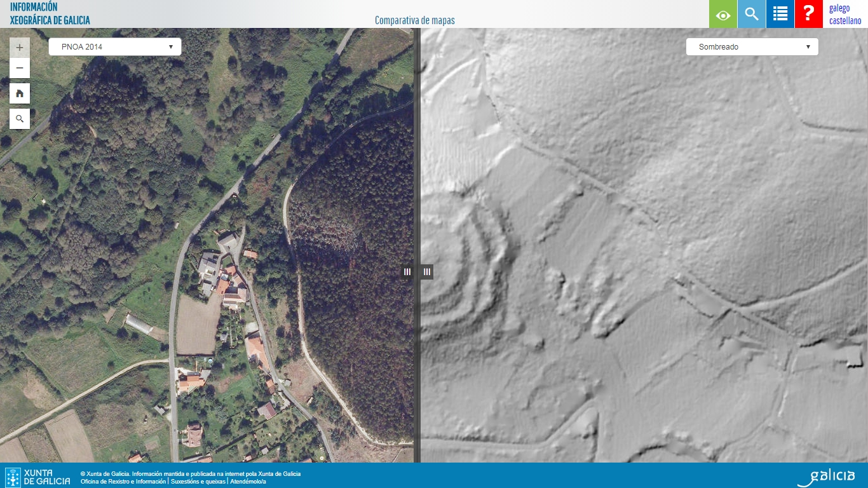Click the left map swipe divider handle
This screenshot has width=868, height=488.
pyautogui.click(x=407, y=272)
